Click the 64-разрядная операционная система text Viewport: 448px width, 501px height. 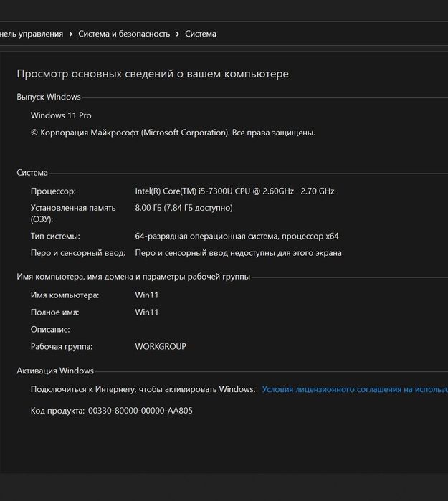[x=237, y=236]
